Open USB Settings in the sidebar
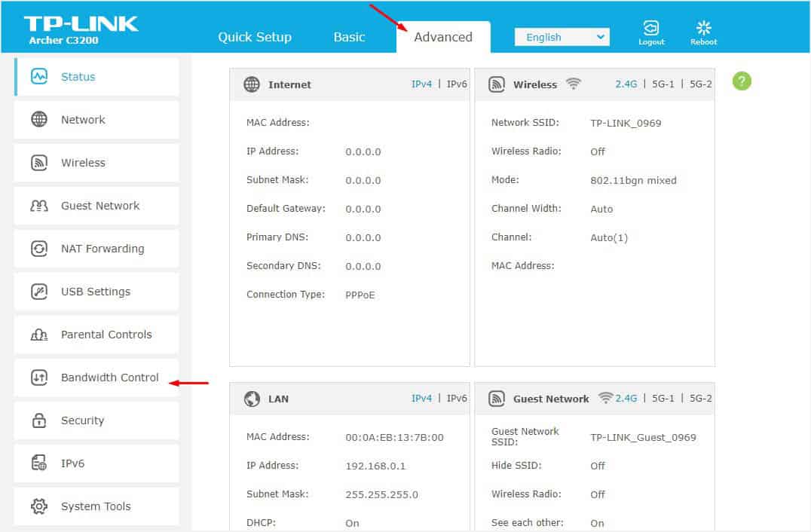The width and height of the screenshot is (811, 532). pyautogui.click(x=96, y=292)
